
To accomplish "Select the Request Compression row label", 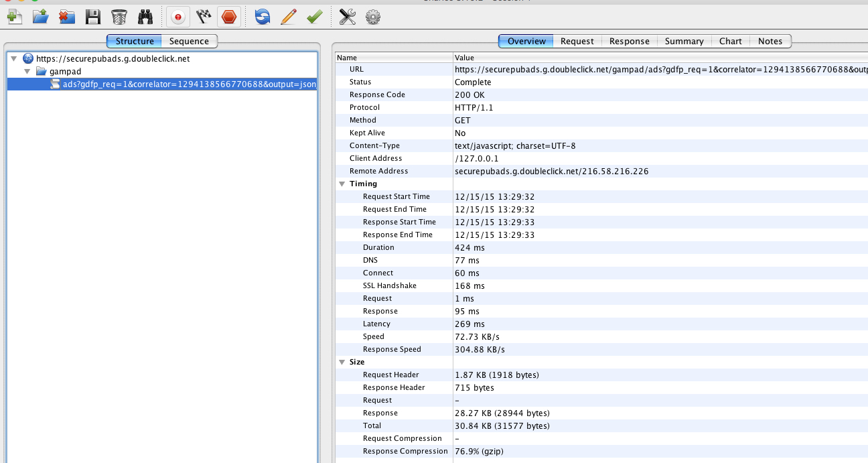I will tap(403, 438).
